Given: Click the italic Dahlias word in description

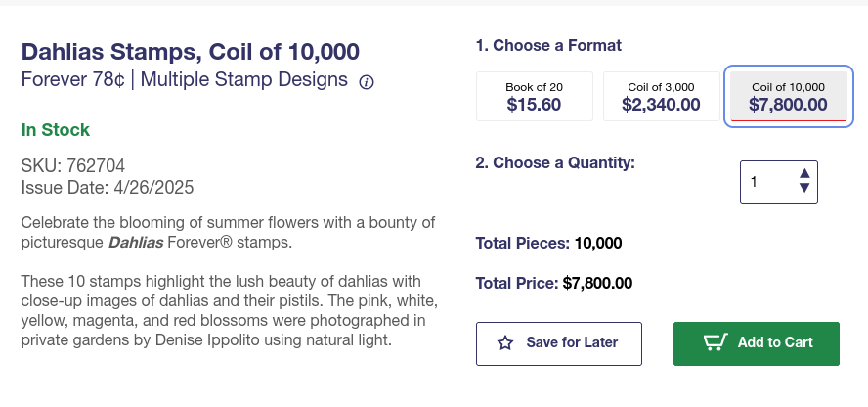Looking at the screenshot, I should pyautogui.click(x=135, y=242).
